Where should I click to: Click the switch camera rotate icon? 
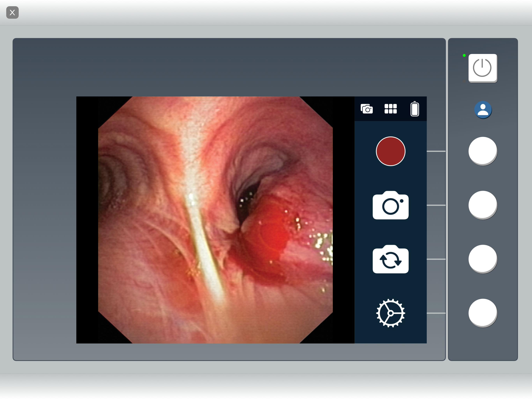tap(390, 259)
